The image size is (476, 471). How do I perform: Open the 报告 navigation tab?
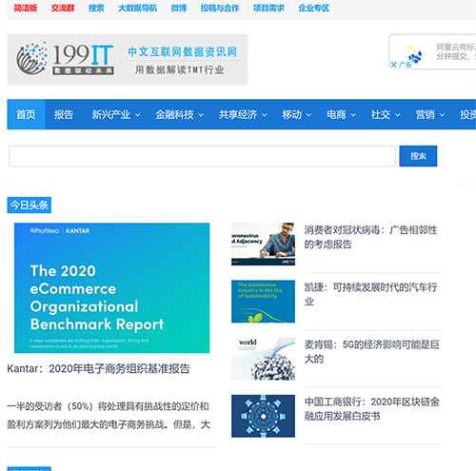[x=64, y=114]
